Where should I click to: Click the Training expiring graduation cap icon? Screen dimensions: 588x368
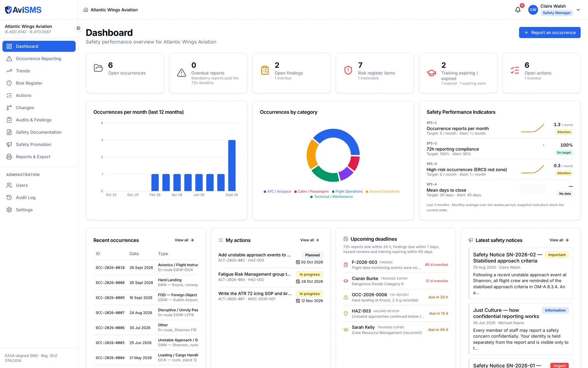click(431, 73)
